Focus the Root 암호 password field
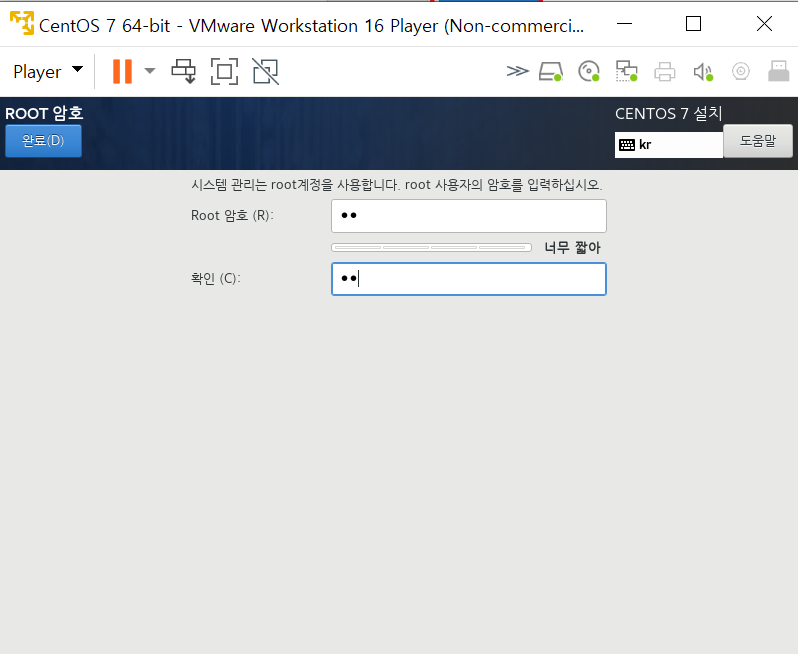 469,216
